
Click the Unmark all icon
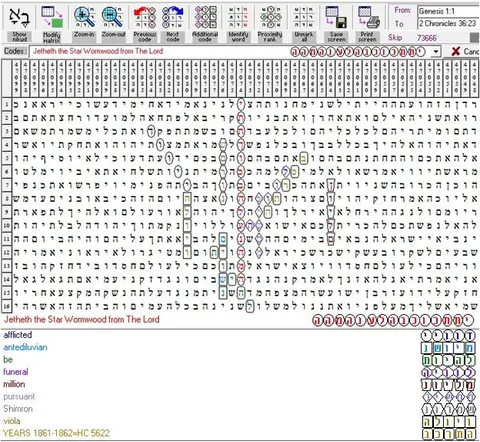[304, 17]
